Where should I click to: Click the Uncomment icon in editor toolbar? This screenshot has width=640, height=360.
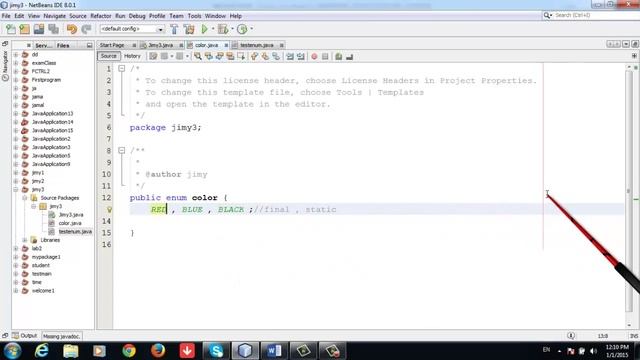tap(349, 56)
